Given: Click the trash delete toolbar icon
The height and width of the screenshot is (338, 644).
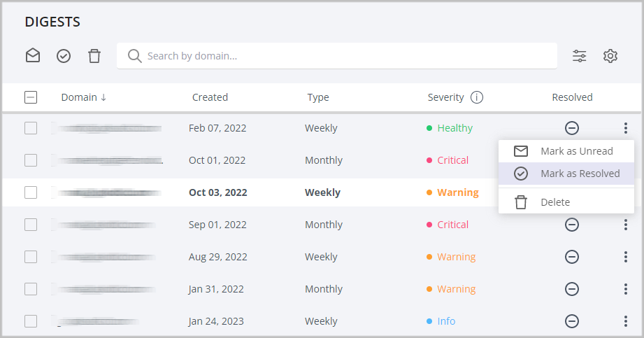Looking at the screenshot, I should tap(94, 56).
